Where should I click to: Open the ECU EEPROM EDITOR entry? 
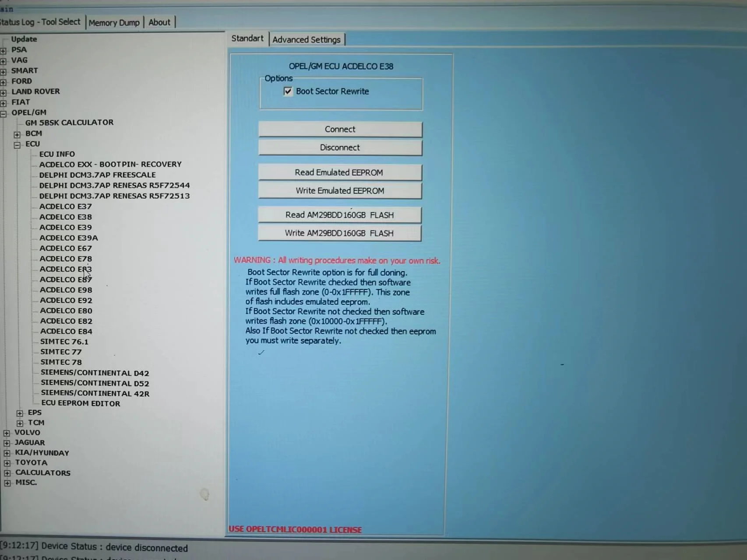[x=81, y=403]
